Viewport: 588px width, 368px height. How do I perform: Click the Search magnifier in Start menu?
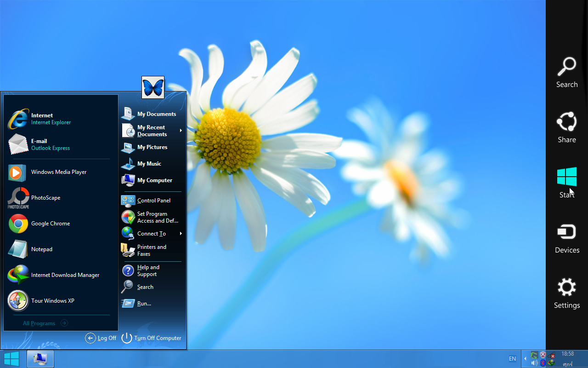128,287
